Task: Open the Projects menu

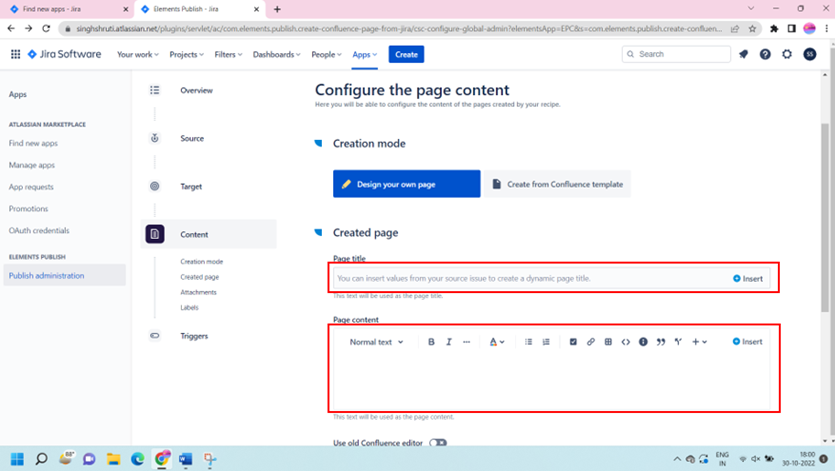Action: click(186, 54)
